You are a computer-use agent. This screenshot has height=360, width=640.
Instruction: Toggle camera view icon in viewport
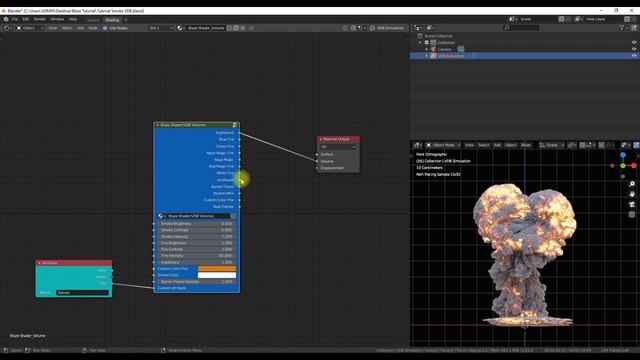(632, 204)
